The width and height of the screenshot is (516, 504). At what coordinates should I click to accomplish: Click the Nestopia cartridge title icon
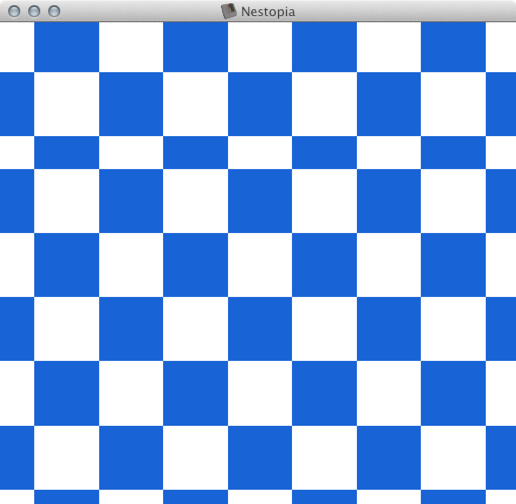point(229,11)
